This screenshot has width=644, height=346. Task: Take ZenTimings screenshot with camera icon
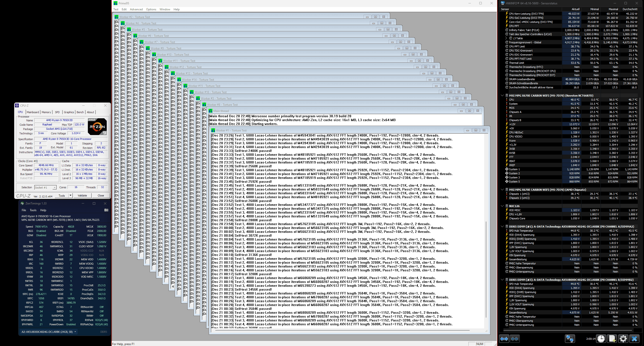(x=106, y=210)
